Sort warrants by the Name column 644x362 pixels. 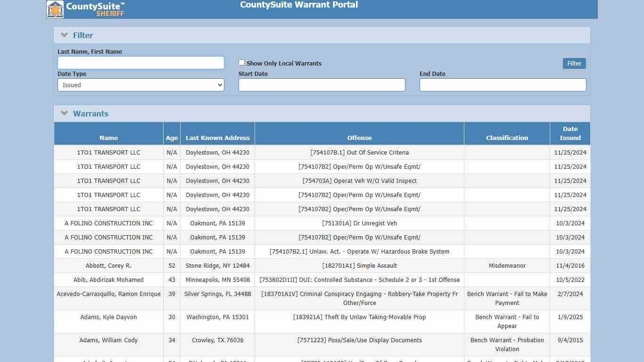[108, 138]
